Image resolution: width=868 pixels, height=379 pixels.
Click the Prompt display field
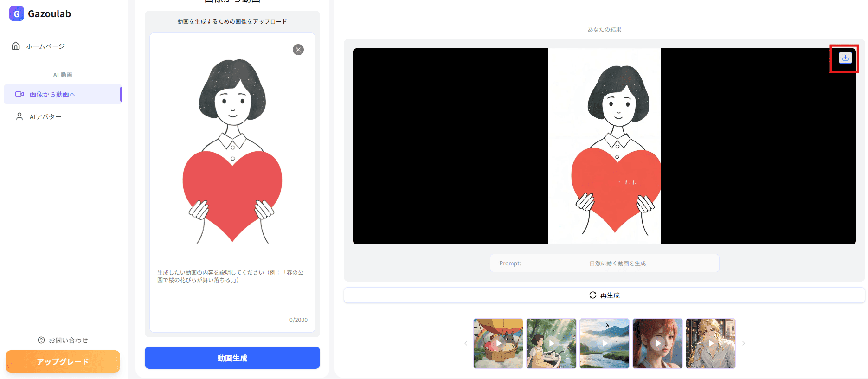pyautogui.click(x=604, y=263)
